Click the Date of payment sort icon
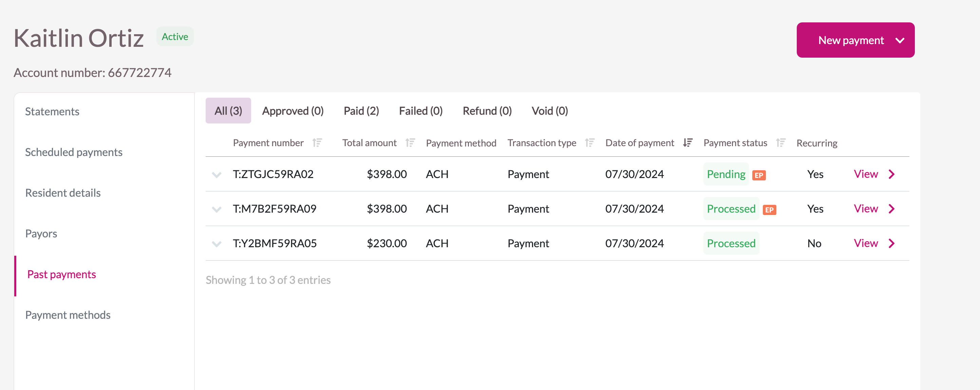Image resolution: width=980 pixels, height=390 pixels. 687,142
